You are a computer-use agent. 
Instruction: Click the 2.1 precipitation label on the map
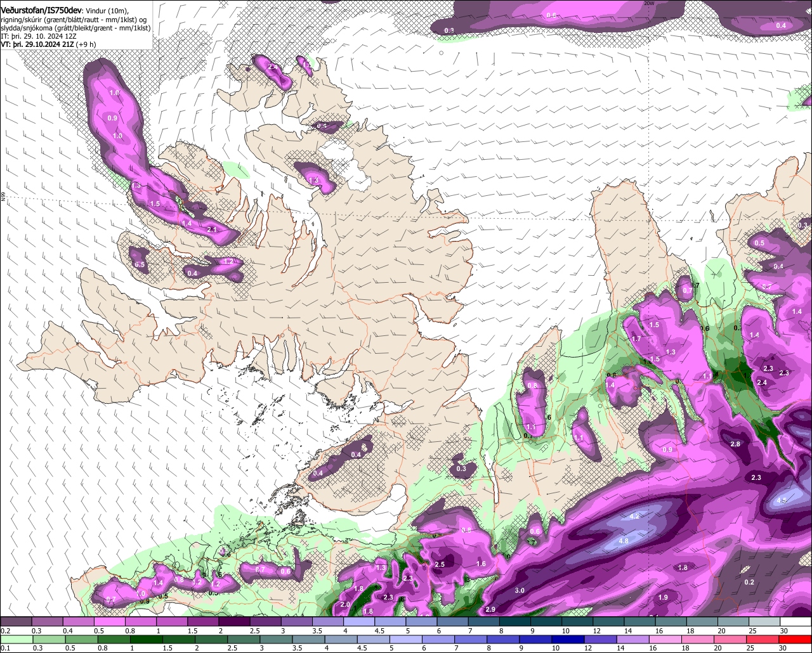click(x=213, y=230)
